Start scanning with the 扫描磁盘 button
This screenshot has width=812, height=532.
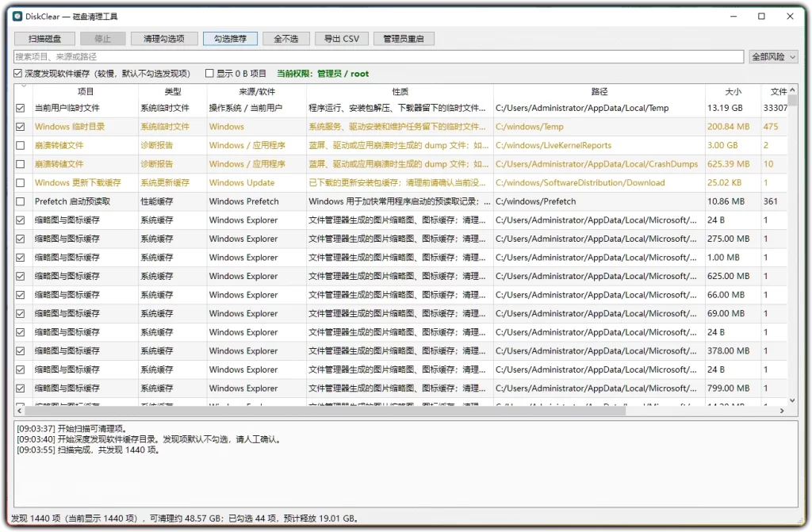click(x=44, y=39)
